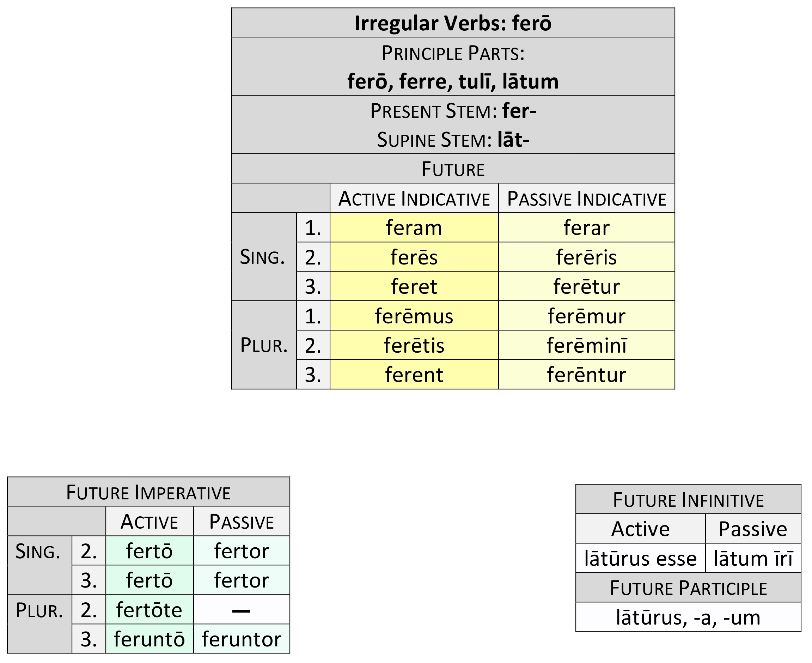Click the 'lātūrus esse' infinitive cell
This screenshot has height=663, width=812.
(640, 558)
